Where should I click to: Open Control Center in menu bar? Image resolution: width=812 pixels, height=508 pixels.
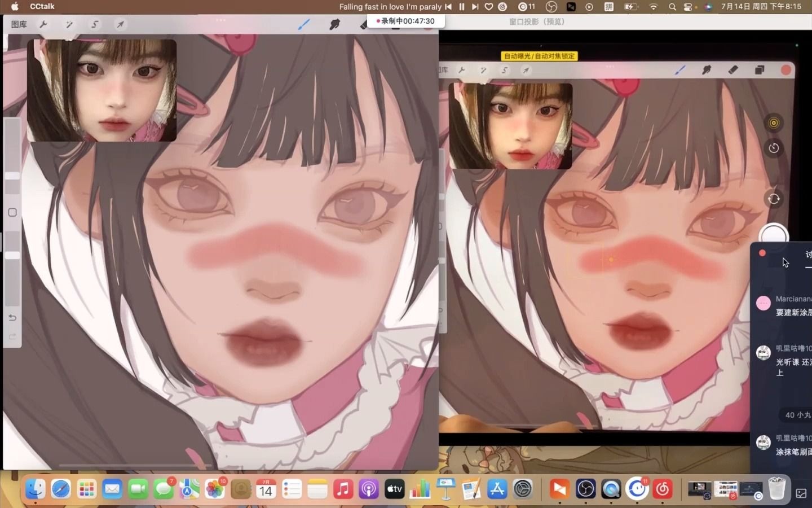pos(689,7)
